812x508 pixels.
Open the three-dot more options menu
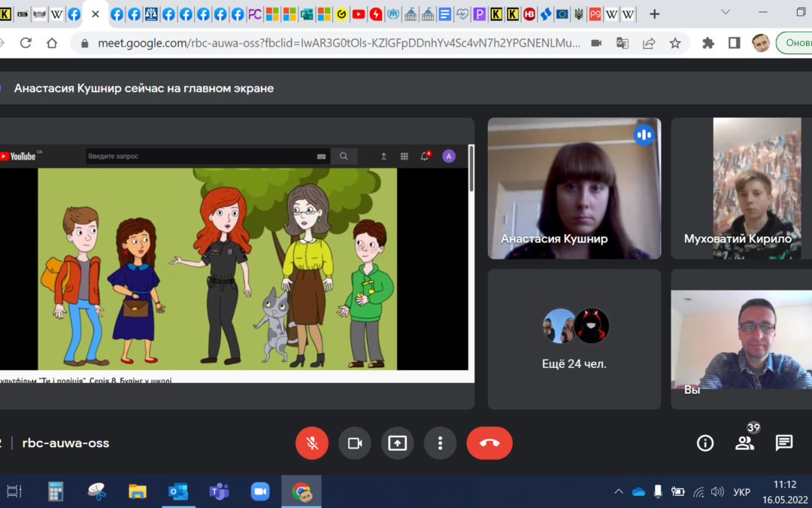pos(440,443)
